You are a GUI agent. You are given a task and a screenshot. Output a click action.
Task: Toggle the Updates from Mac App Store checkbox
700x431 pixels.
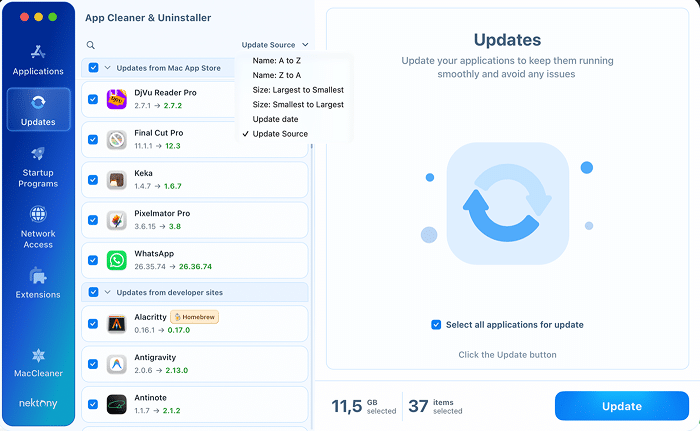(93, 67)
